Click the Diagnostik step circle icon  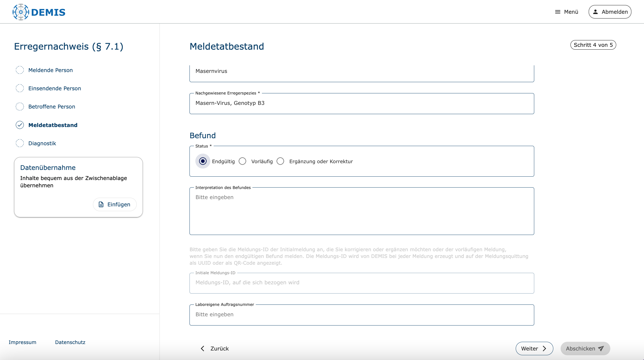20,143
